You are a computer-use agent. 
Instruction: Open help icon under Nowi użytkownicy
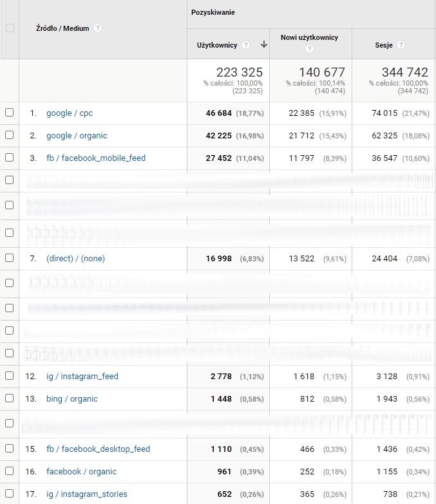point(310,49)
